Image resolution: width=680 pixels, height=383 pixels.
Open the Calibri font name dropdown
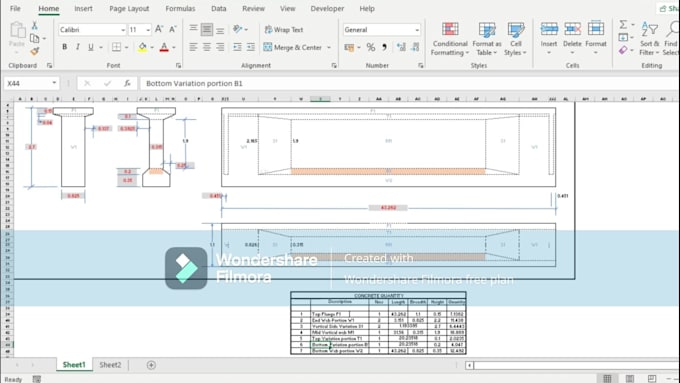(x=123, y=30)
